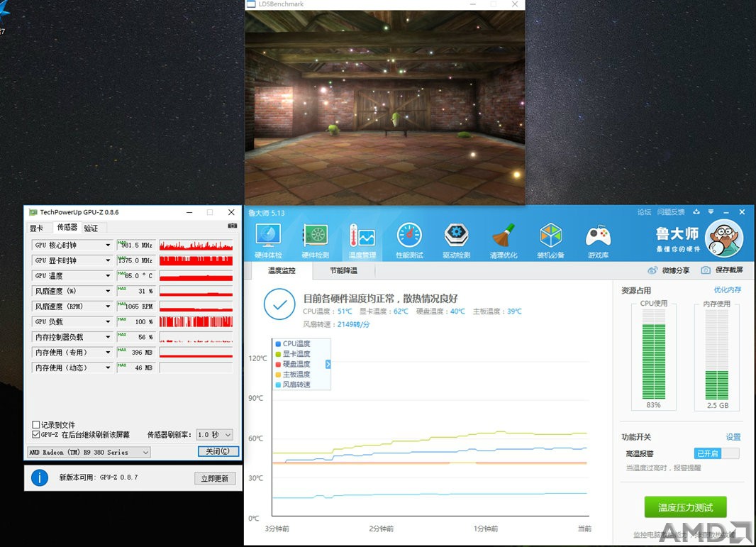Uncheck GPU-Z 在后台继续刷新该屏幕 checkbox
The width and height of the screenshot is (756, 547).
(x=35, y=435)
